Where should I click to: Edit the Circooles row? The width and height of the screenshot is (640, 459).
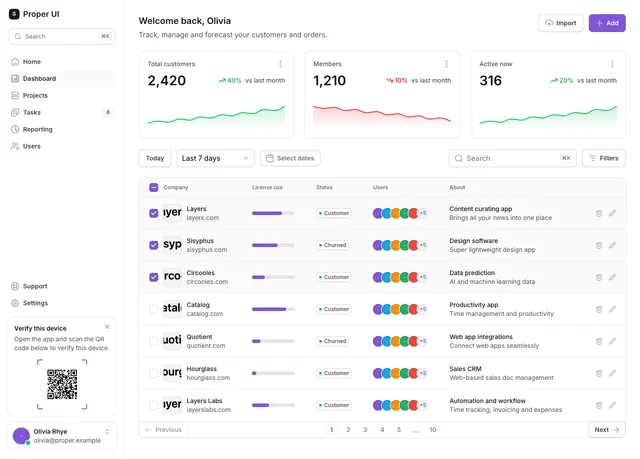pyautogui.click(x=613, y=277)
